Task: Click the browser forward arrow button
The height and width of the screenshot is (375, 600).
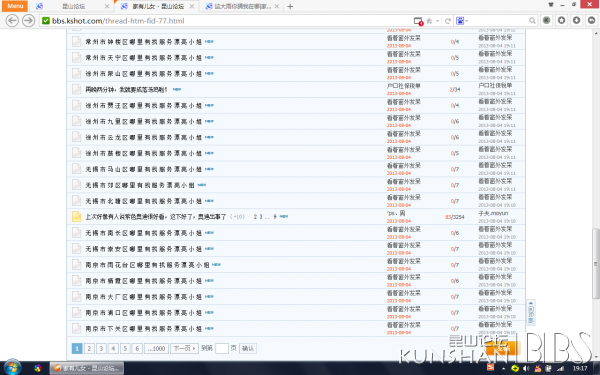Action: point(29,21)
